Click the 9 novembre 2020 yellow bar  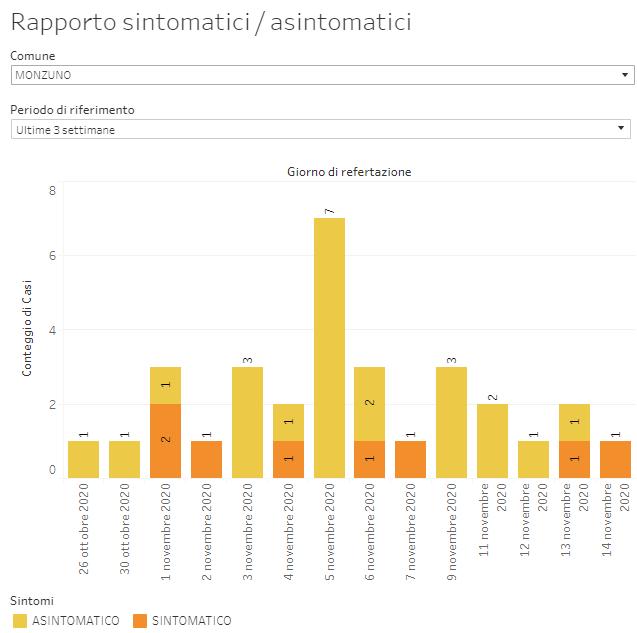(452, 422)
